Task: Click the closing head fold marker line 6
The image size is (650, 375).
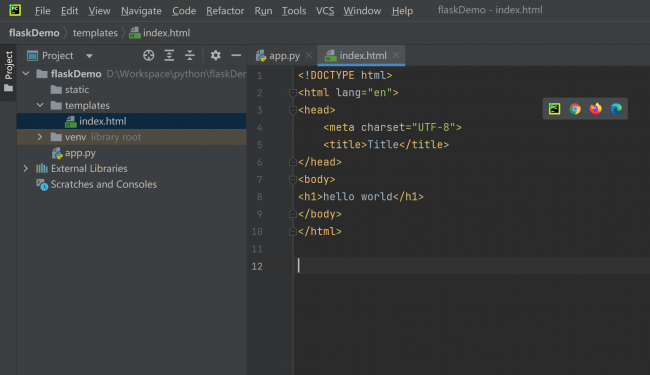Action: pos(292,162)
